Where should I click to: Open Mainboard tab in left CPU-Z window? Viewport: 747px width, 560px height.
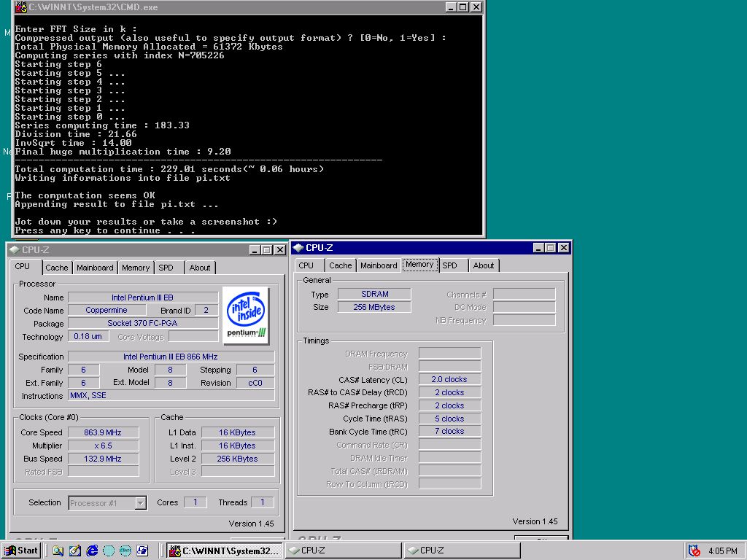(x=95, y=268)
